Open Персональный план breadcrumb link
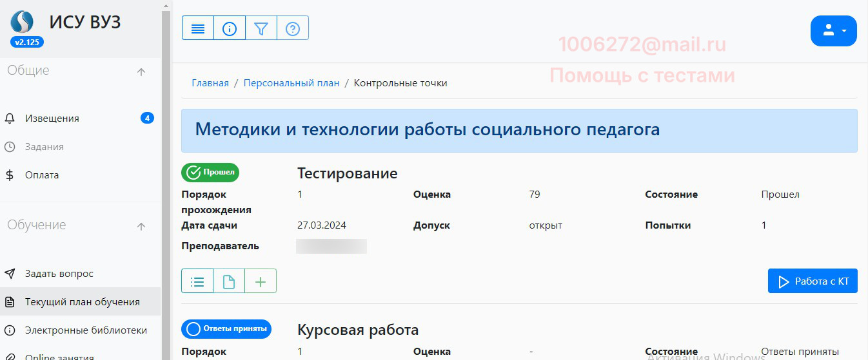The image size is (868, 360). tap(291, 83)
